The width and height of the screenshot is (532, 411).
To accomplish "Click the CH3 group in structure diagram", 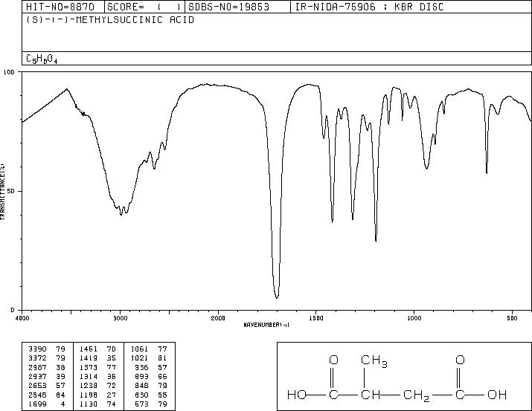I will point(374,360).
